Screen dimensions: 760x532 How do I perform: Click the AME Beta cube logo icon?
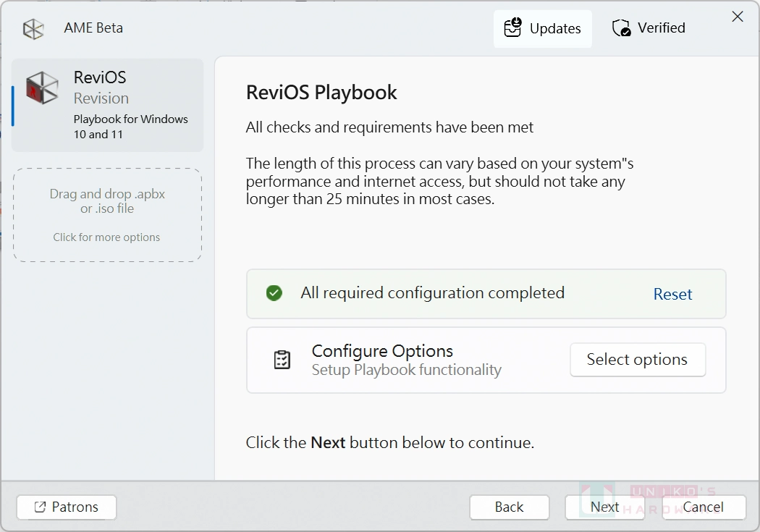click(33, 28)
